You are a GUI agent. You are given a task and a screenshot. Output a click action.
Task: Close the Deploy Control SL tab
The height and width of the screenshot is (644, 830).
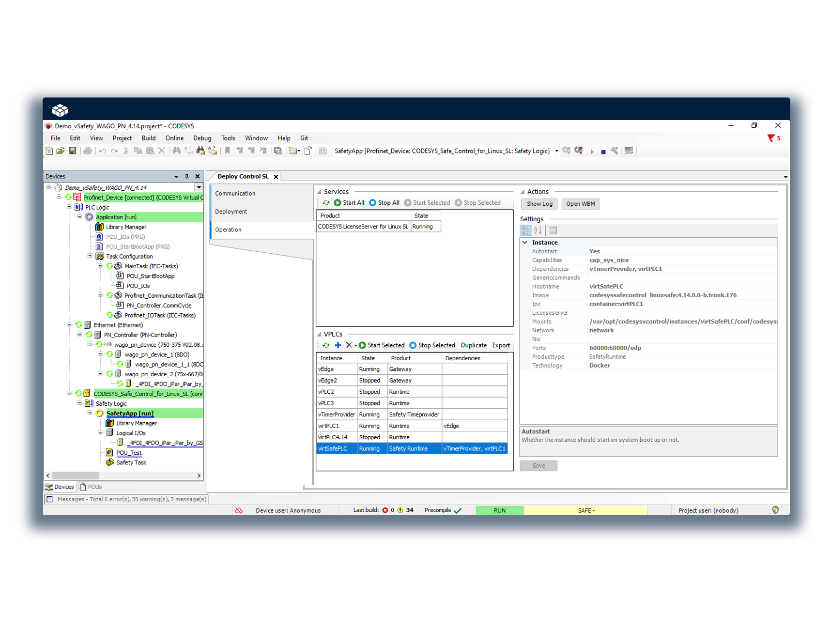(x=276, y=177)
